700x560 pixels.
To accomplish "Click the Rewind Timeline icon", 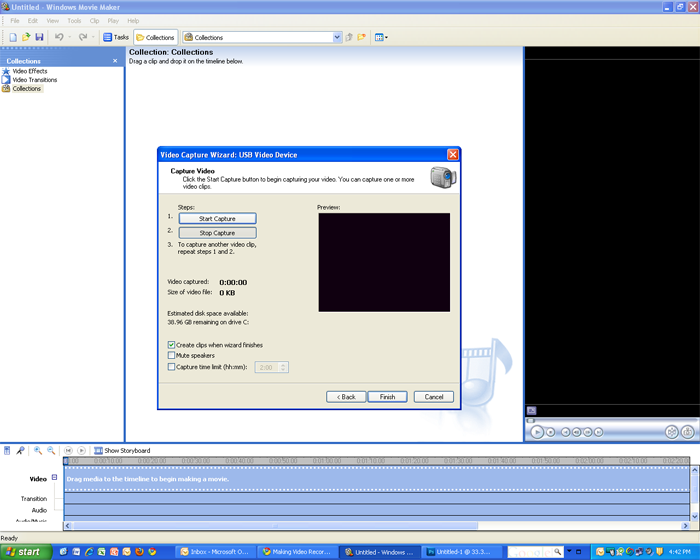I will click(x=68, y=451).
